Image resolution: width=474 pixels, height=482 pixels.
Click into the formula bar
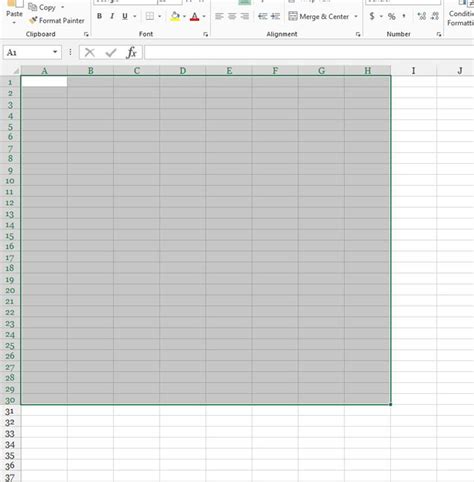click(x=309, y=53)
